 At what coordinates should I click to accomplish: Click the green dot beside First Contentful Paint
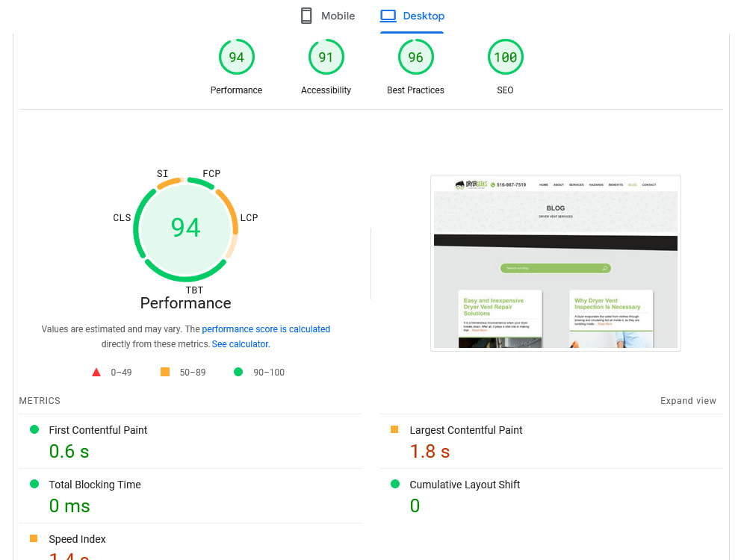click(x=33, y=429)
